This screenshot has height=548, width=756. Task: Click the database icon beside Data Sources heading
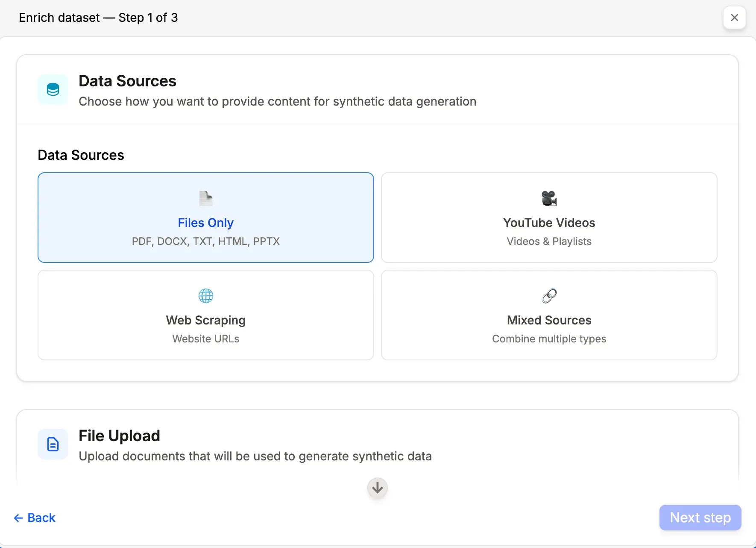click(53, 89)
